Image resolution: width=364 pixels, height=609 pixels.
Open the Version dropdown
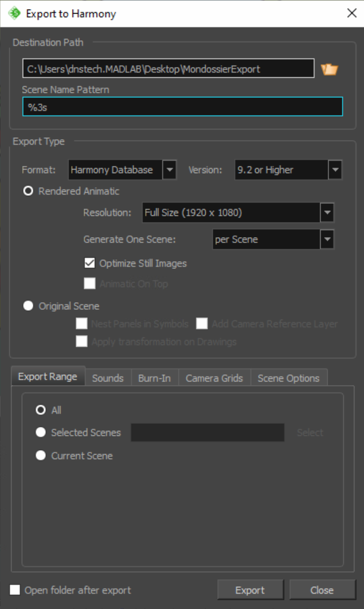click(x=289, y=170)
